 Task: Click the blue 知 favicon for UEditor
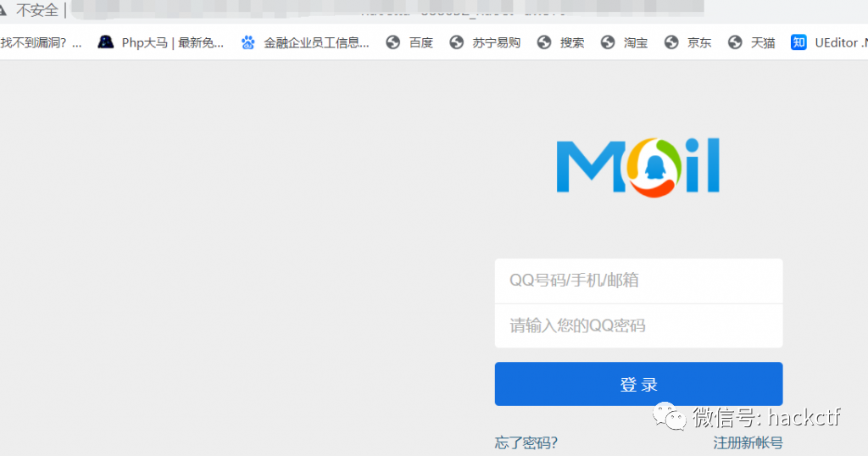coord(798,42)
